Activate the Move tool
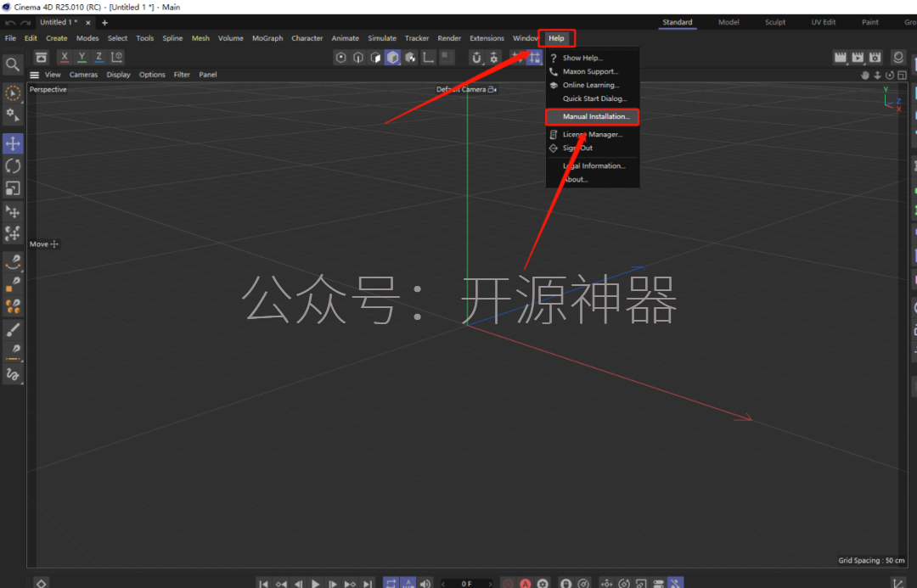The image size is (917, 588). [12, 143]
